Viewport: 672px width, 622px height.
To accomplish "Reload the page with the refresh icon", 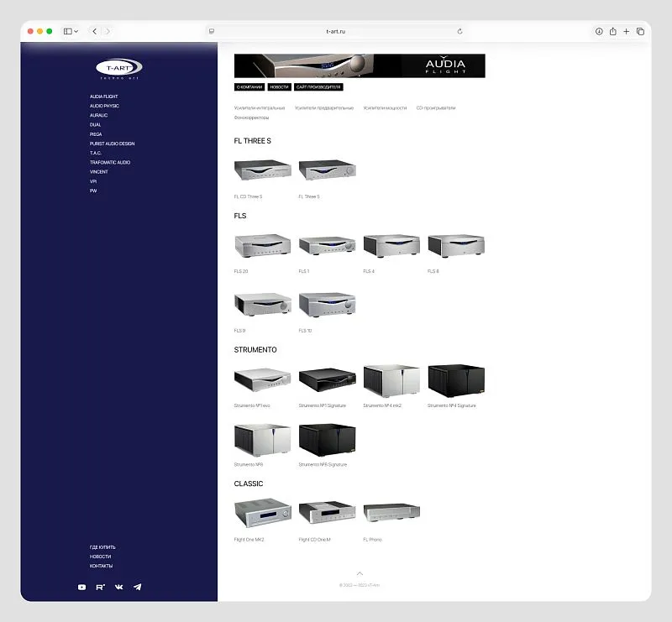I will pos(459,31).
